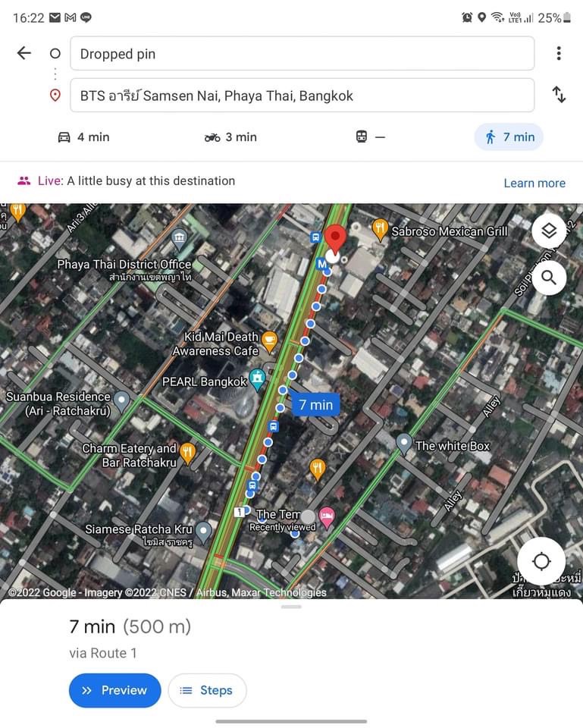Center map with my location button
Screen dimensions: 583x728
click(541, 561)
